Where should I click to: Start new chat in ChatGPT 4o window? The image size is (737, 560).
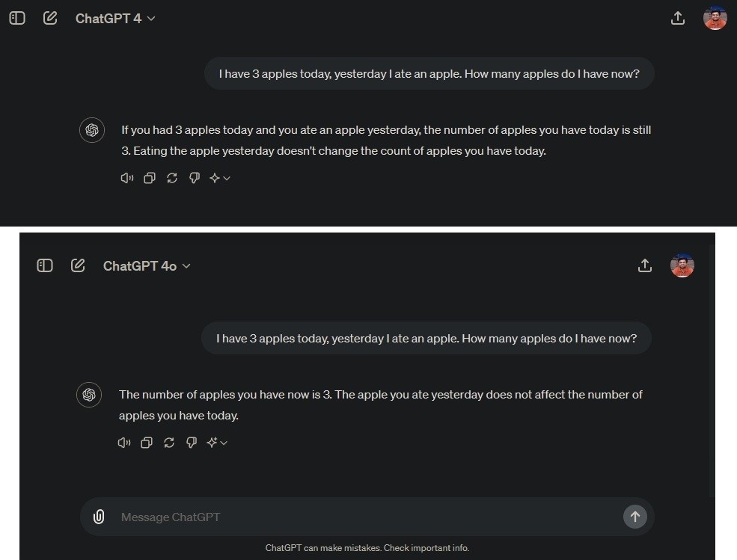(78, 265)
